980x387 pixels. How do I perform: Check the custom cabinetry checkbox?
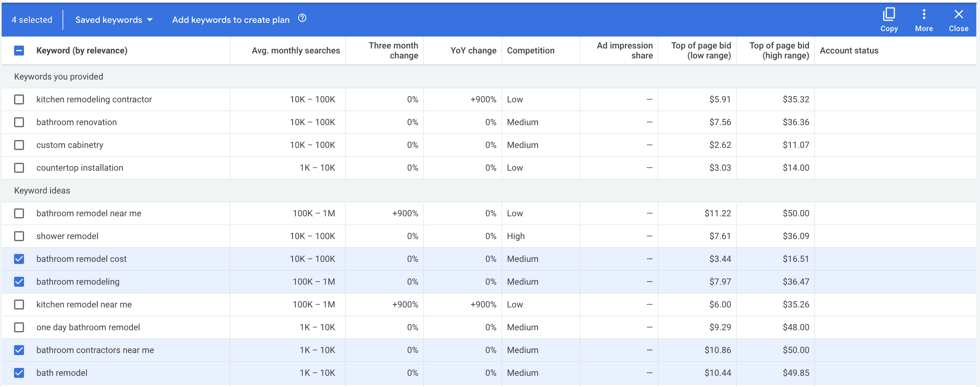pyautogui.click(x=19, y=145)
